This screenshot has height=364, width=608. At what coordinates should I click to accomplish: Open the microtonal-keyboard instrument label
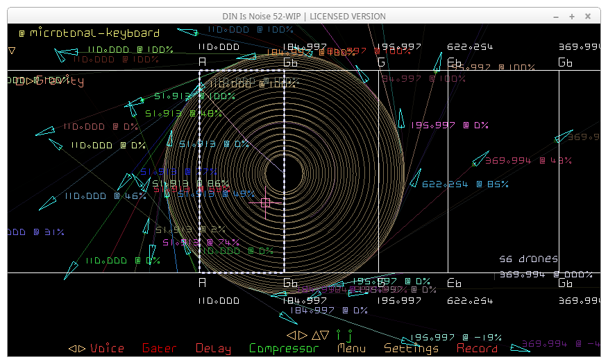pos(94,33)
